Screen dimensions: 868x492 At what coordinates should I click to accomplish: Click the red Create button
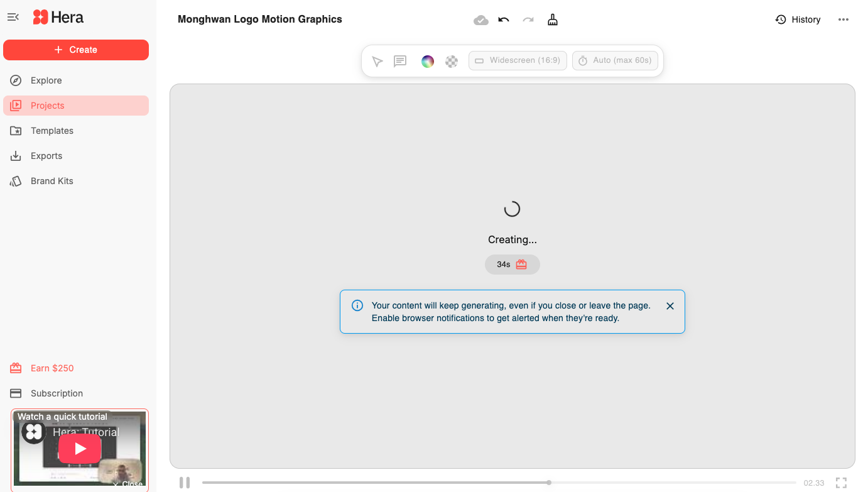pos(76,50)
